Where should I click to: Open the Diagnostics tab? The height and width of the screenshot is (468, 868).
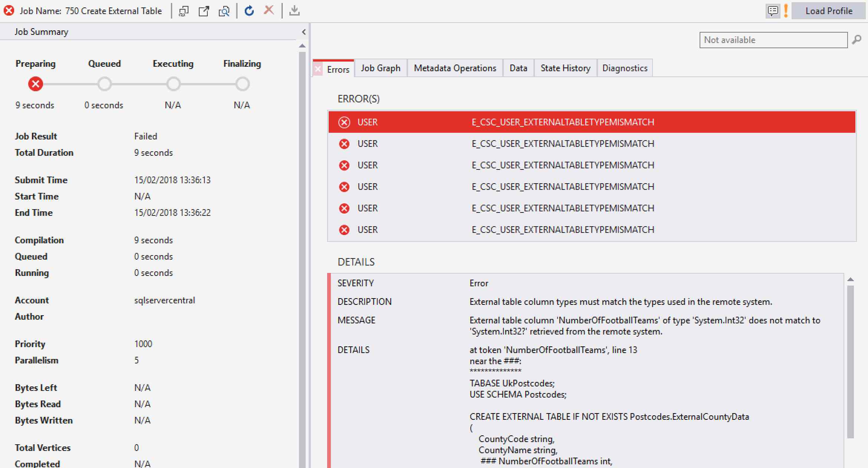point(625,68)
